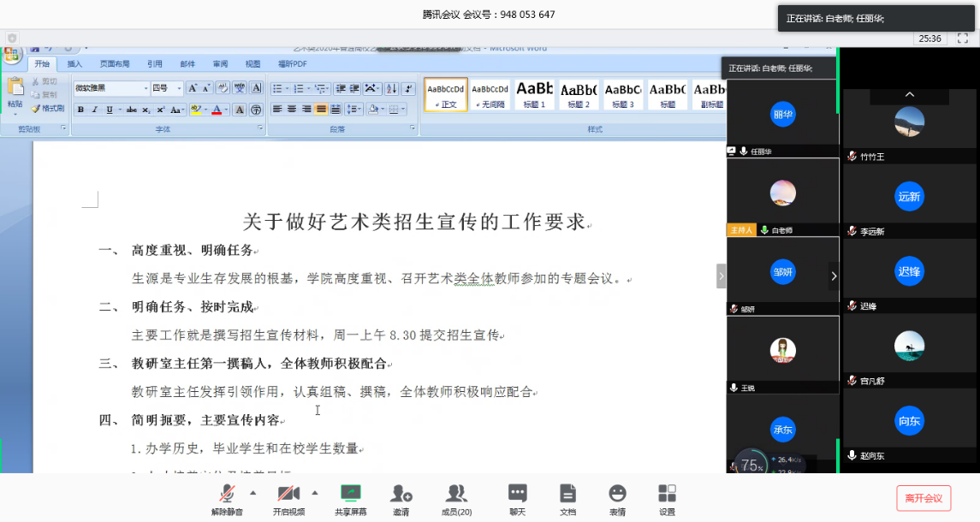Turn on camera with 开启视频
980x522 pixels.
tap(288, 494)
